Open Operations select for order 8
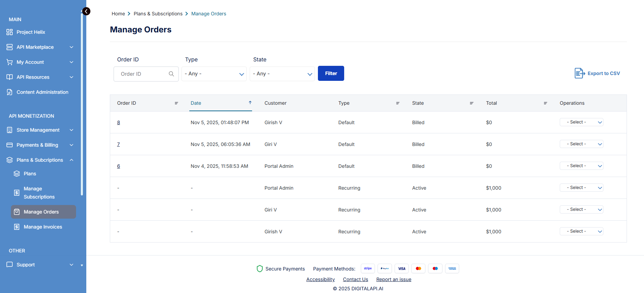This screenshot has width=644, height=293. click(581, 122)
